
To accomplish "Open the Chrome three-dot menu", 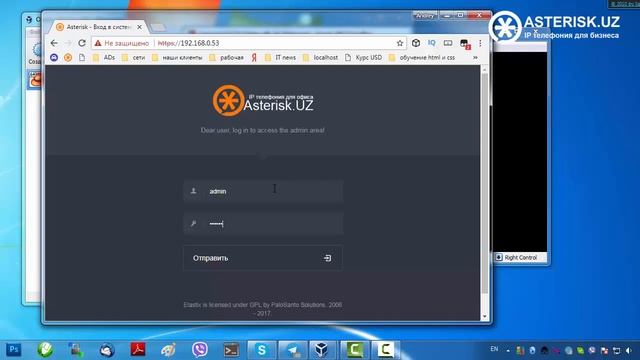I will tap(480, 43).
